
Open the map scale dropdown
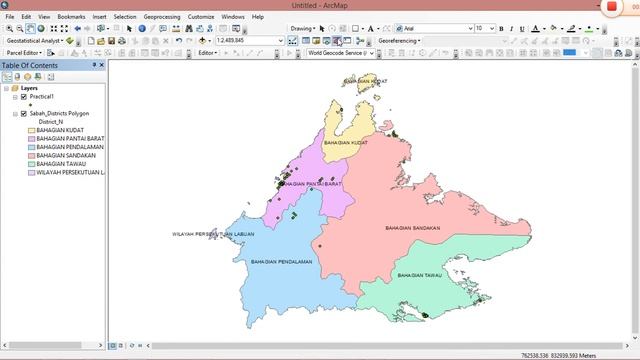281,40
